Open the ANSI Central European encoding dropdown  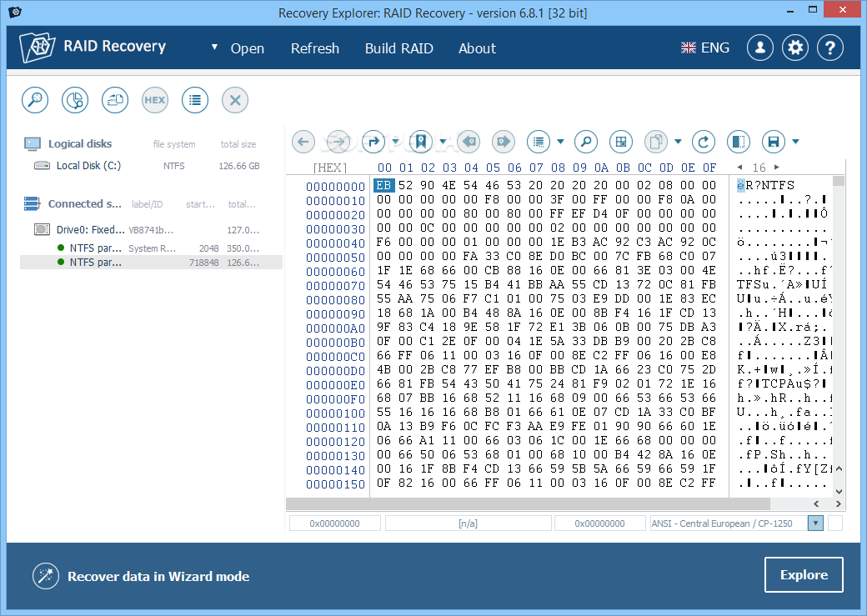815,523
